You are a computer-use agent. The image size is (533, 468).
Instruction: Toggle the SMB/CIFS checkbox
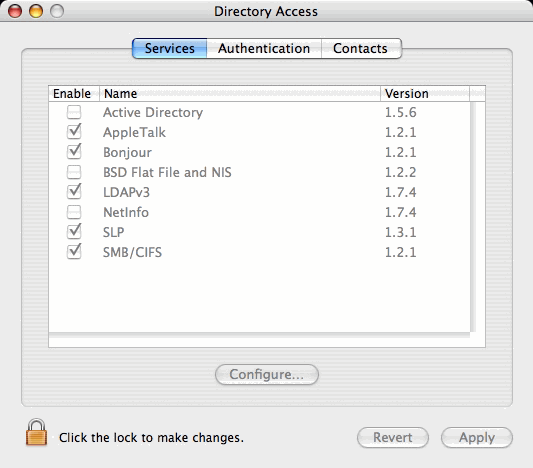pos(74,252)
